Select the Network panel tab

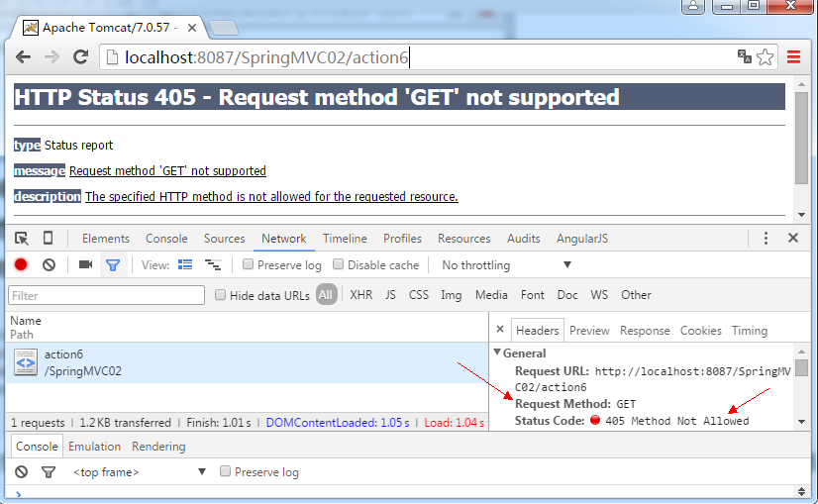click(284, 239)
